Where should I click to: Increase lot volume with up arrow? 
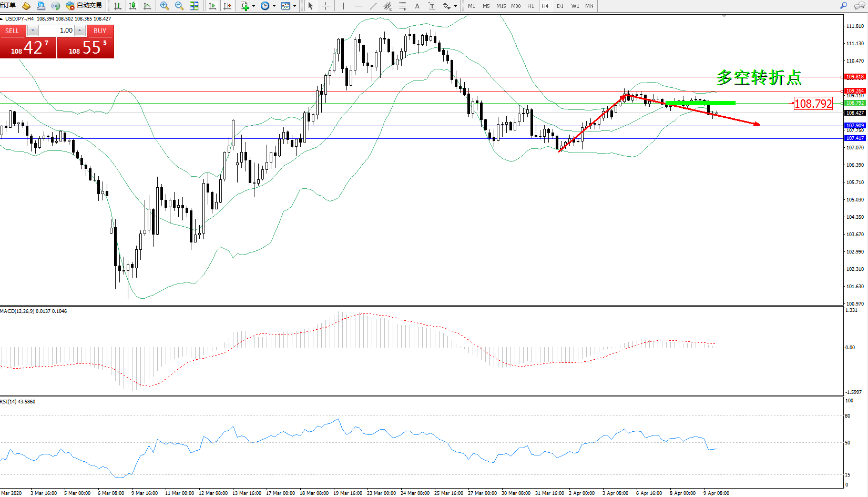(79, 31)
